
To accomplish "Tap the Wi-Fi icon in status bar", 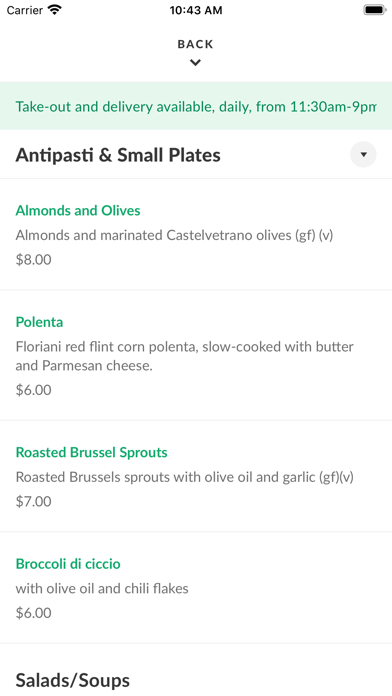I will (x=55, y=10).
